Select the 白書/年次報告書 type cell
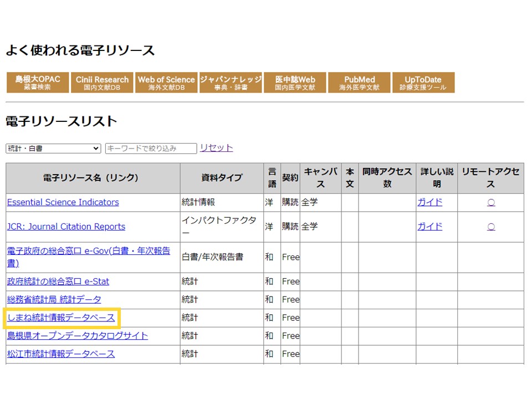Image resolution: width=532 pixels, height=399 pixels. (222, 257)
